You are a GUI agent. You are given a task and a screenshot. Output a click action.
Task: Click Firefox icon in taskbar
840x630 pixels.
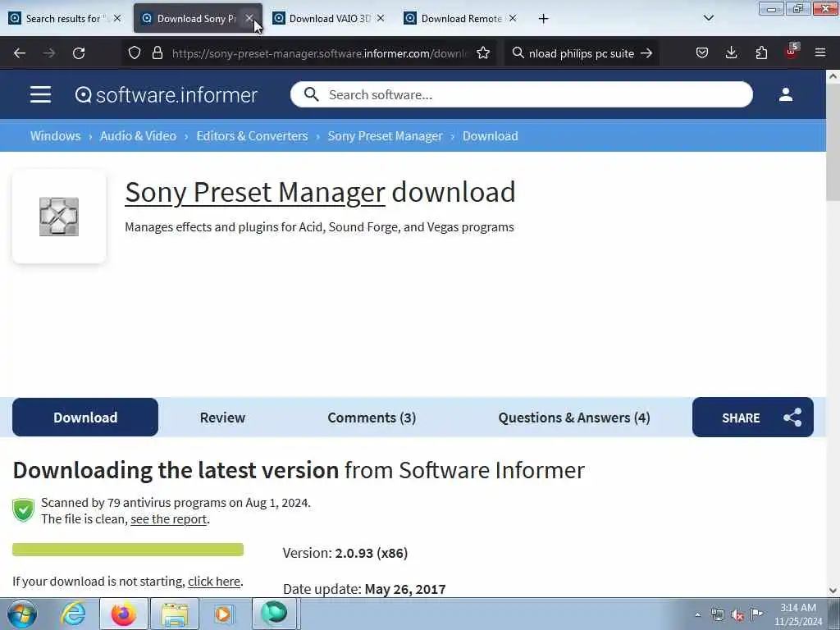pos(124,614)
